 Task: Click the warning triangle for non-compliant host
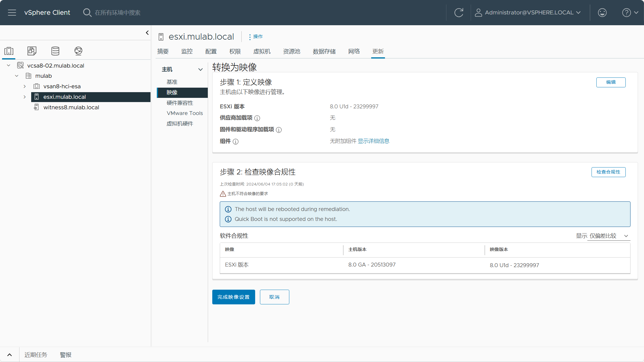pos(223,194)
